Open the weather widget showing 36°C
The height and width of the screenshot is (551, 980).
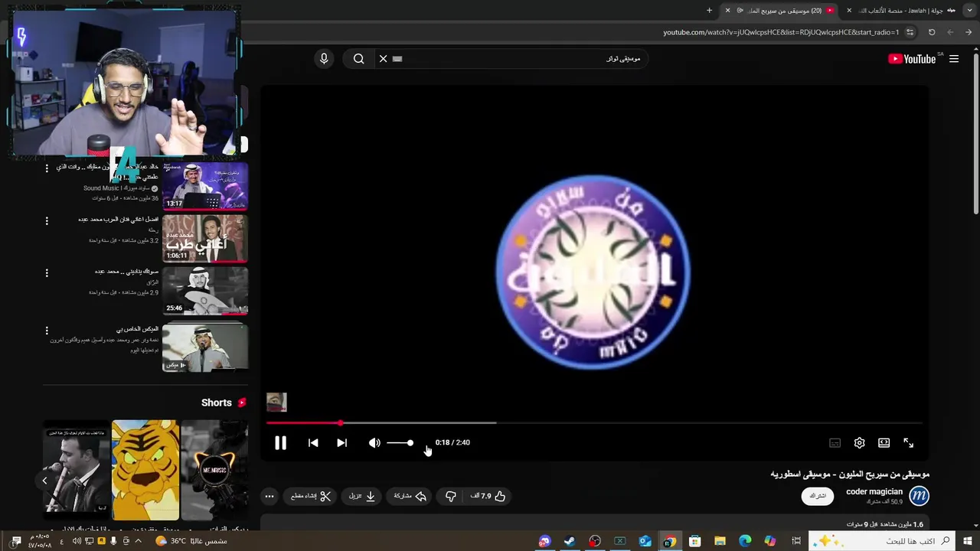pos(191,541)
